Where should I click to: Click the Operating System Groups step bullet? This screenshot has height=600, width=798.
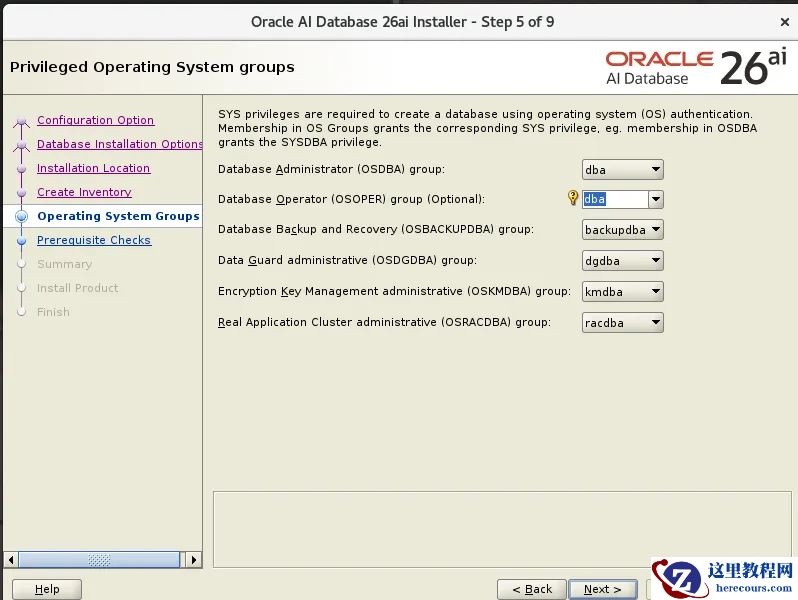pos(21,216)
